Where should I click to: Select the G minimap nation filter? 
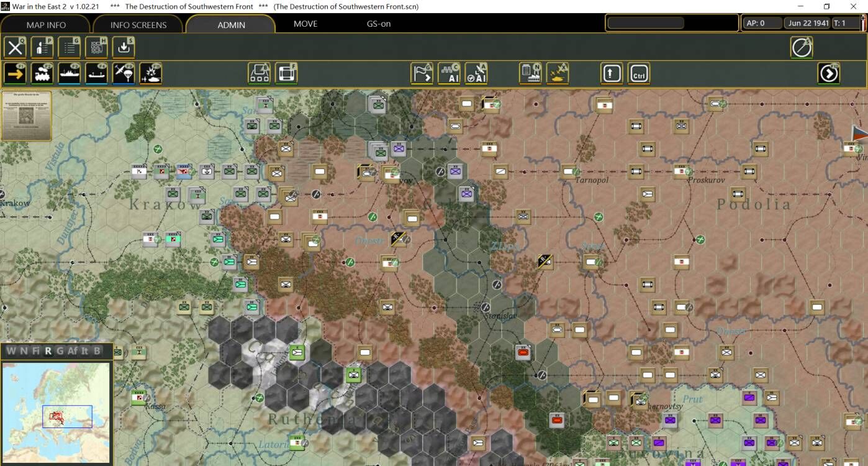[60, 350]
